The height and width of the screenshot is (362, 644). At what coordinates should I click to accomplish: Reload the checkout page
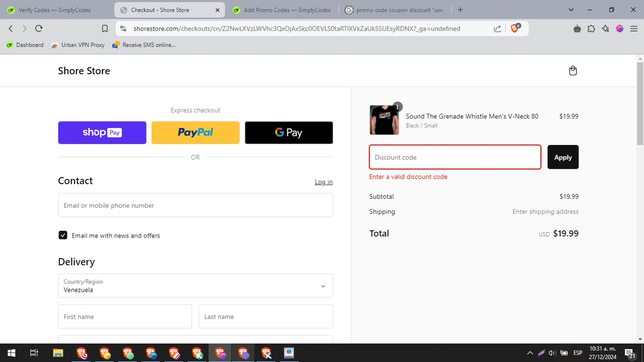[x=39, y=28]
